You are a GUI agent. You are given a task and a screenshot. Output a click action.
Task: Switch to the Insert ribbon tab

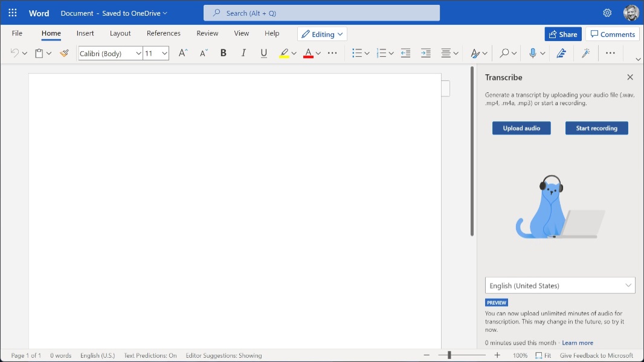[x=85, y=34]
